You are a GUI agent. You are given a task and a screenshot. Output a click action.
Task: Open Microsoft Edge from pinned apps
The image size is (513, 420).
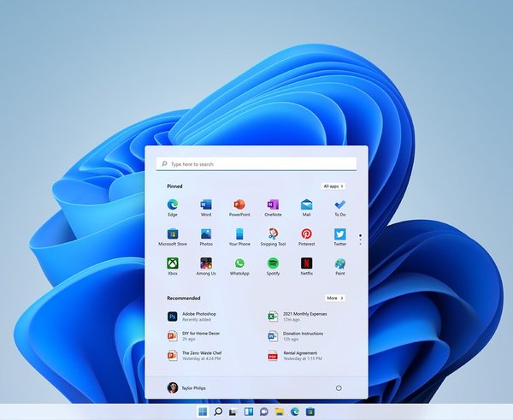(173, 205)
